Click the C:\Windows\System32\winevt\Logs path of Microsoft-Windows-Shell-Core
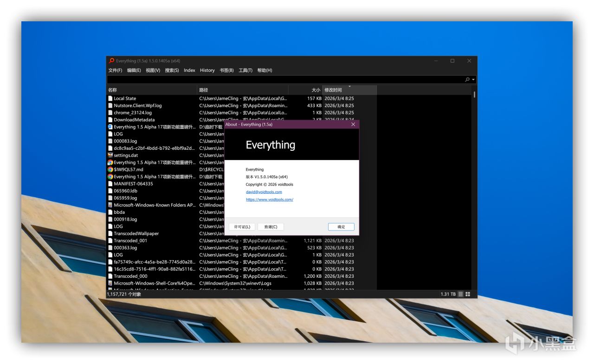Viewport: 594px width, 364px height. click(235, 283)
